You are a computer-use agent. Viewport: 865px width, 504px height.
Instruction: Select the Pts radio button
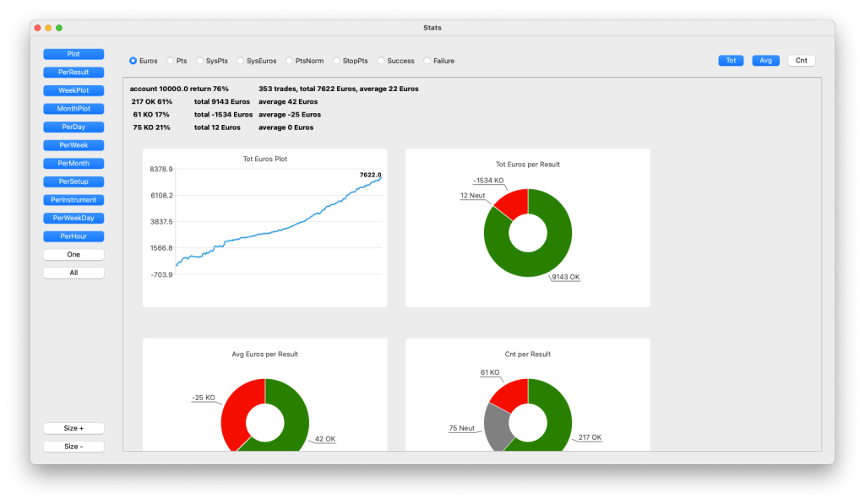[171, 61]
